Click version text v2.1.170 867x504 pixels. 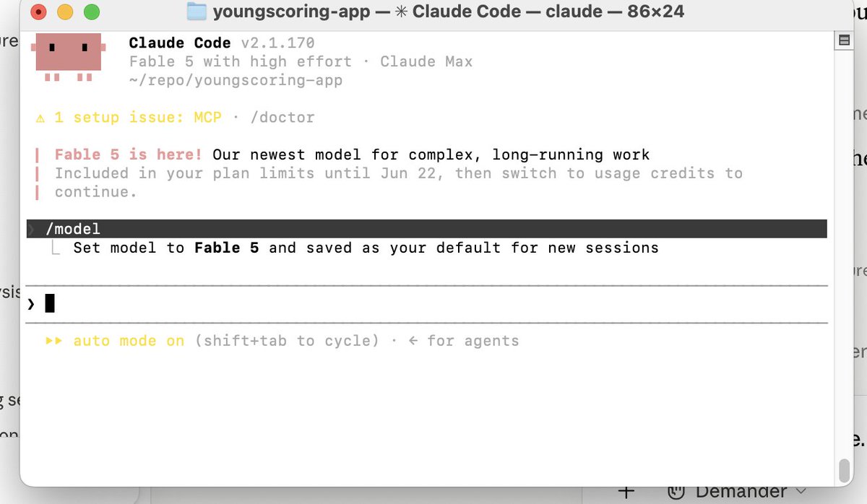click(x=277, y=43)
